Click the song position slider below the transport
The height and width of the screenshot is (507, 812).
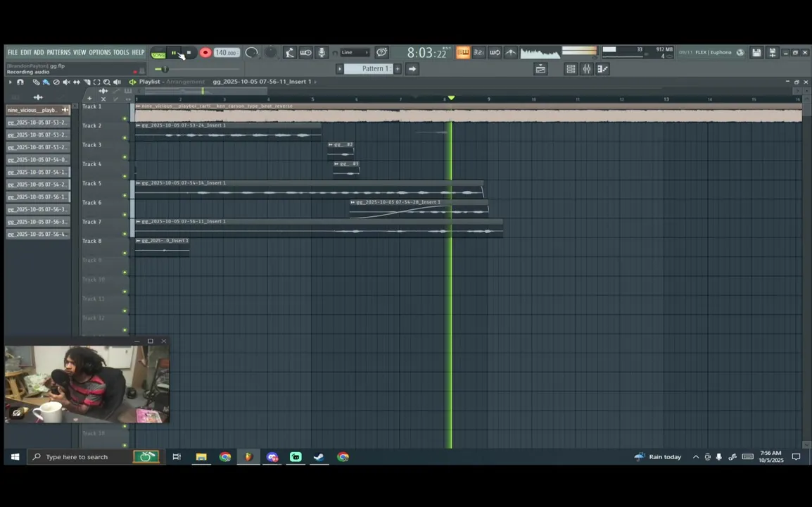coord(197,69)
